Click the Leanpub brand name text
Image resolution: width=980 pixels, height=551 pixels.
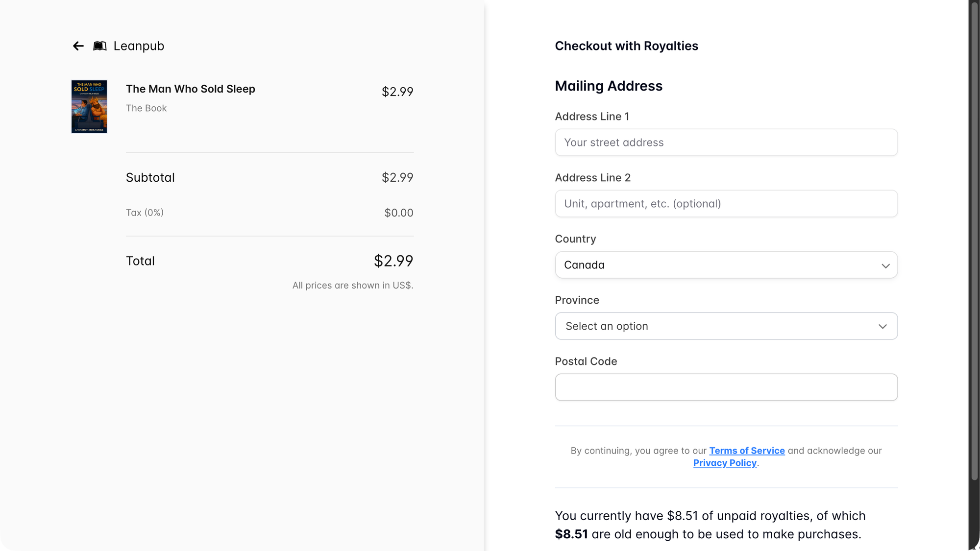point(139,46)
